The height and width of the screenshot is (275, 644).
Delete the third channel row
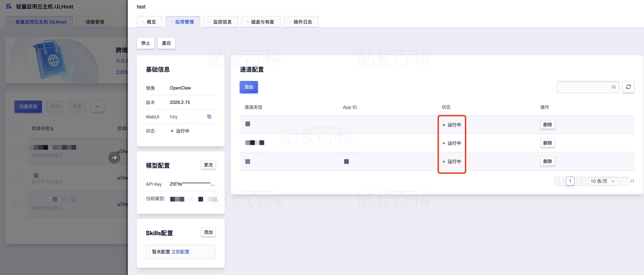[x=547, y=161]
